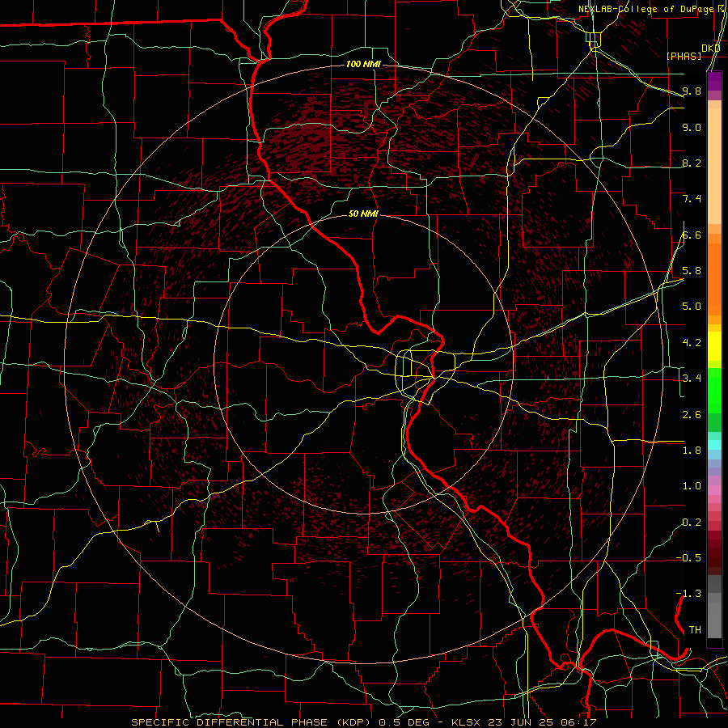Click the [PHAS] units label

point(684,56)
